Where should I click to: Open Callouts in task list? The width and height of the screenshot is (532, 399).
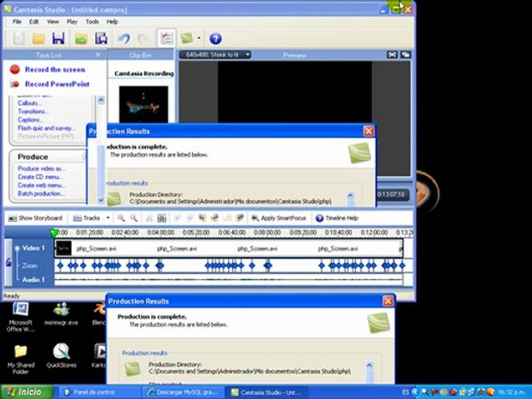[x=29, y=103]
